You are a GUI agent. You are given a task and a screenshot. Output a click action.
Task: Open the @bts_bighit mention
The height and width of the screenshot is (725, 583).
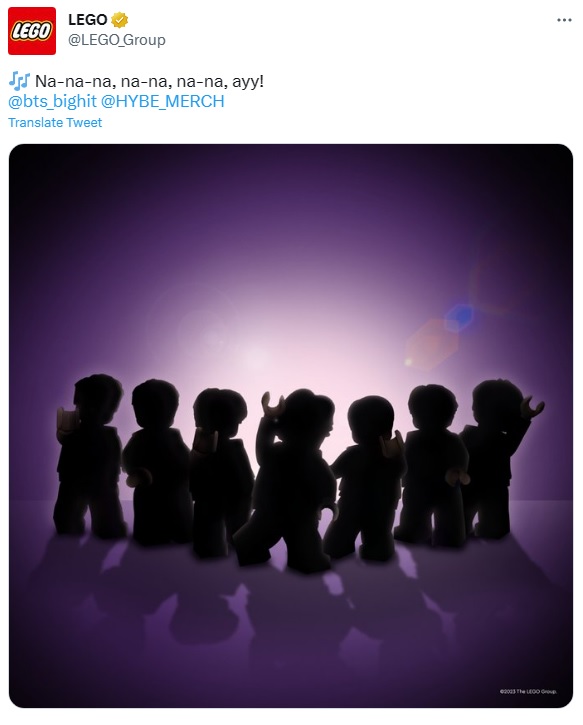tap(52, 101)
